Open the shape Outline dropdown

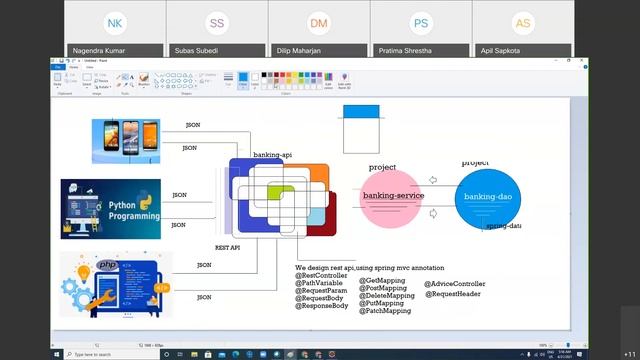pyautogui.click(x=208, y=75)
